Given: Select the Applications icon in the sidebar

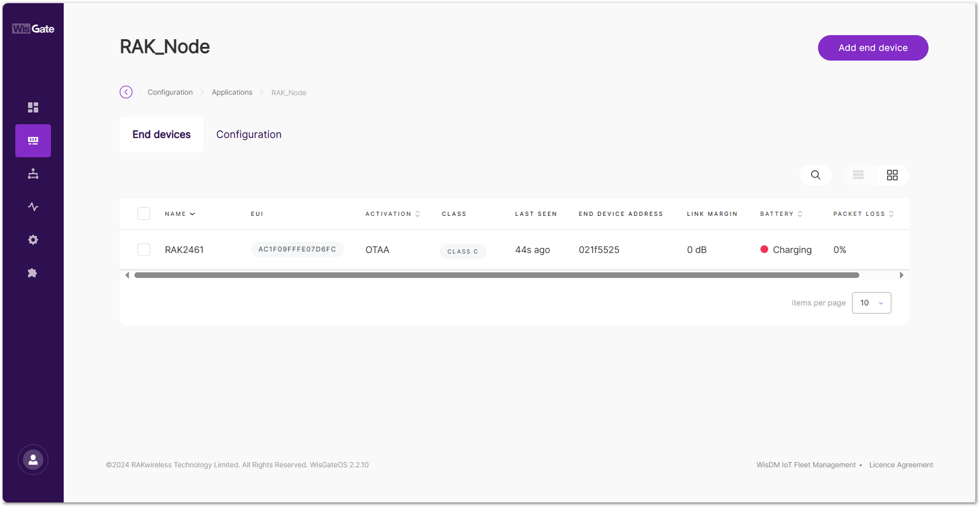Looking at the screenshot, I should click(33, 141).
